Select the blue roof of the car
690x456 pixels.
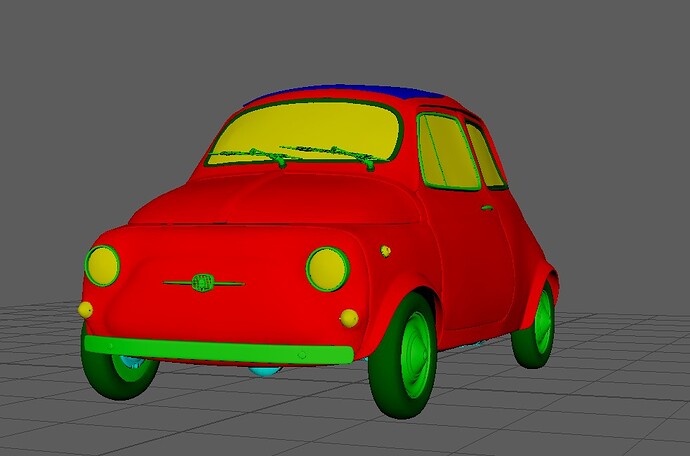(x=340, y=92)
